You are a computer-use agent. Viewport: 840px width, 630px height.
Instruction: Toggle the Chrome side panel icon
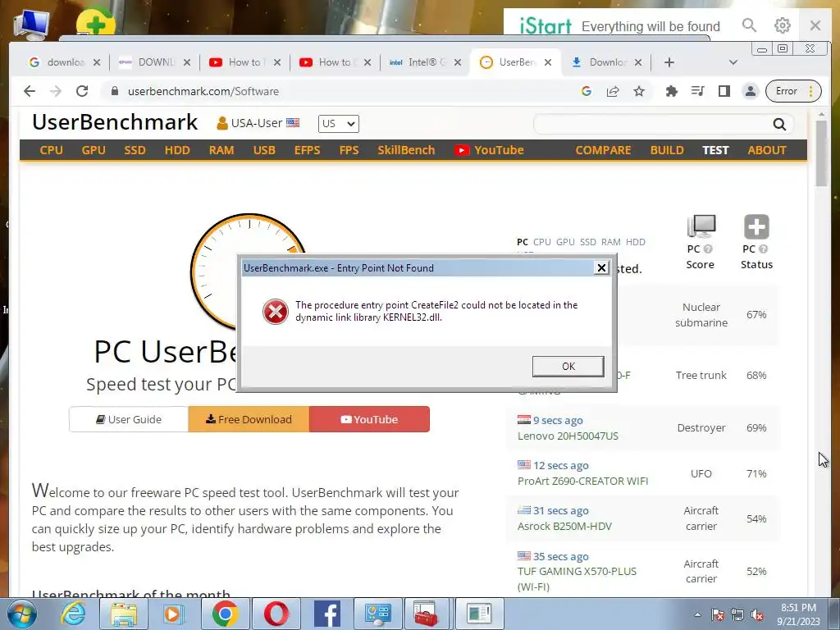coord(724,91)
